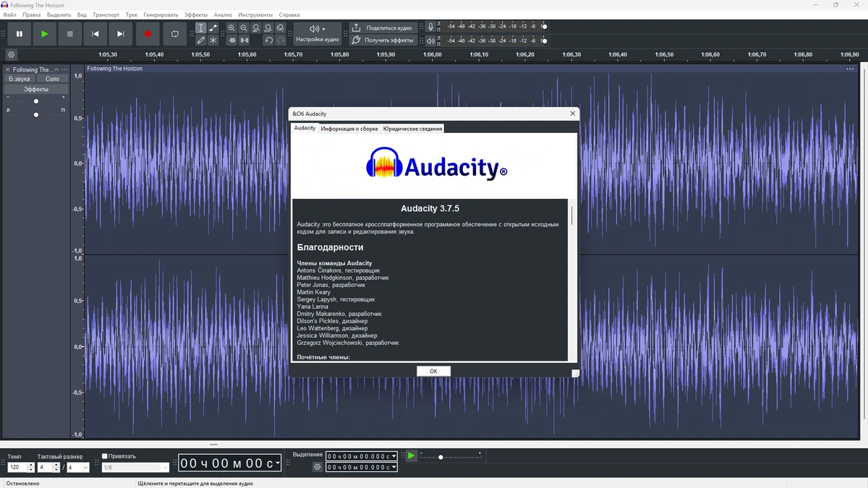Open selection end time format dropdown

point(394,468)
